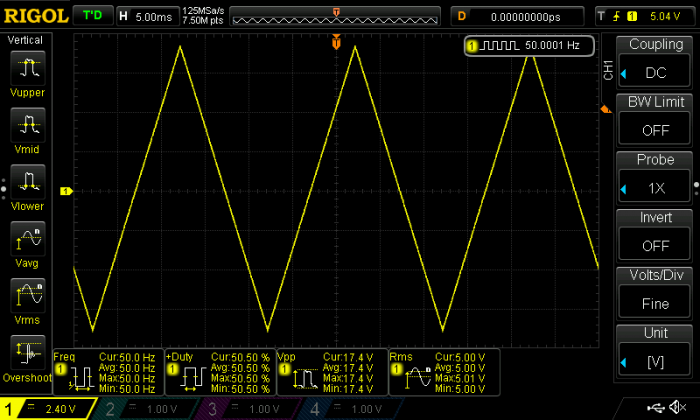700x420 pixels.
Task: Click the Rms measurement waveform icon
Action: (x=418, y=378)
